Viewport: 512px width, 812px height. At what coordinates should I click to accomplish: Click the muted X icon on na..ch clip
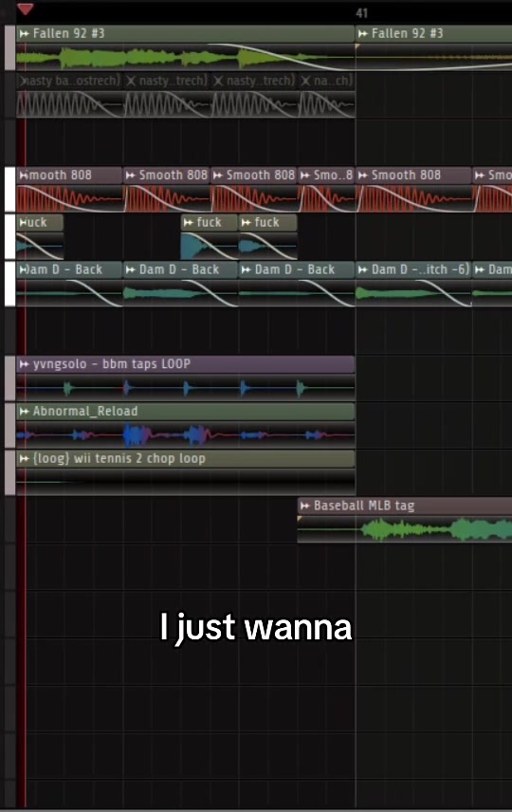pos(306,81)
